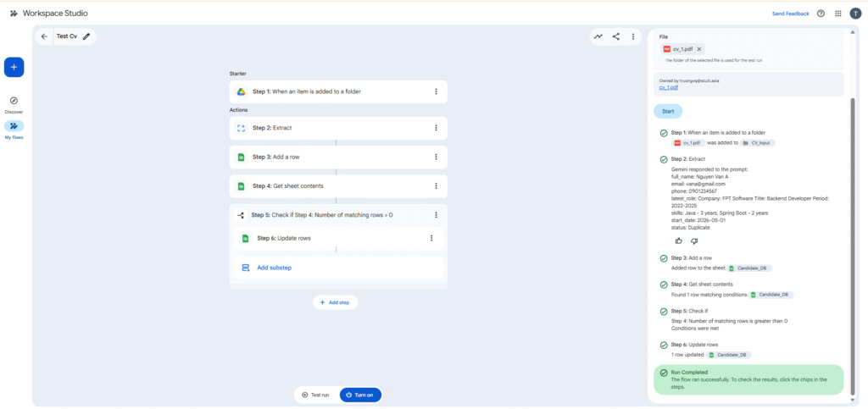
Task: Click the back arrow beside Test Cv
Action: pos(44,36)
